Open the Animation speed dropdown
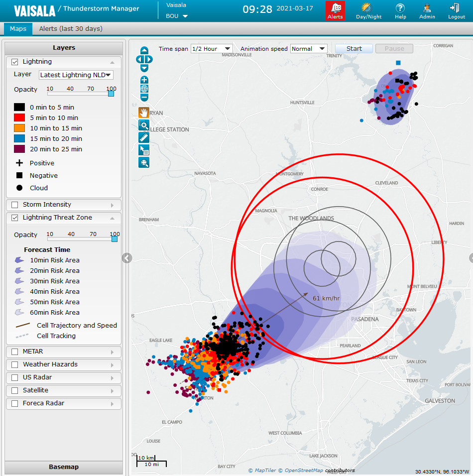 (308, 49)
